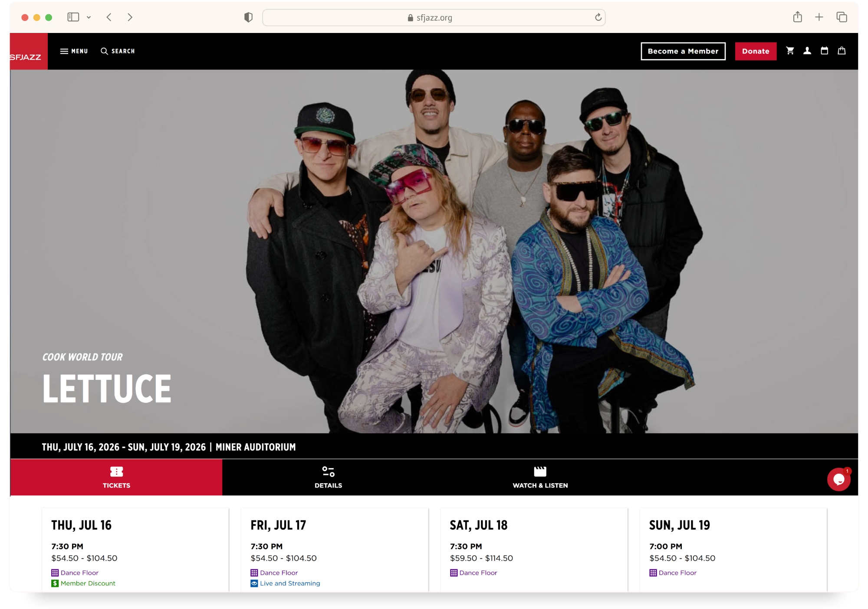Expand the sidebar tab group dropdown
This screenshot has width=868, height=609.
[x=89, y=17]
